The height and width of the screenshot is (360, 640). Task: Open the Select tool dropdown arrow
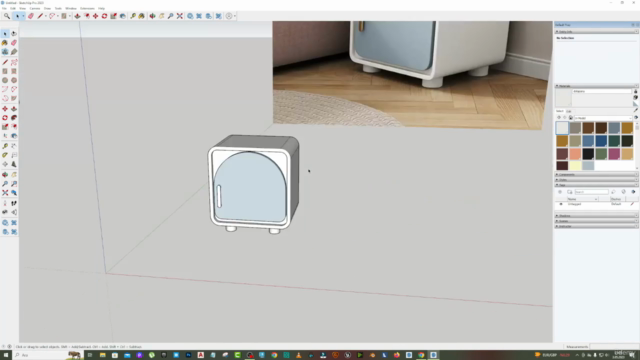(23, 16)
